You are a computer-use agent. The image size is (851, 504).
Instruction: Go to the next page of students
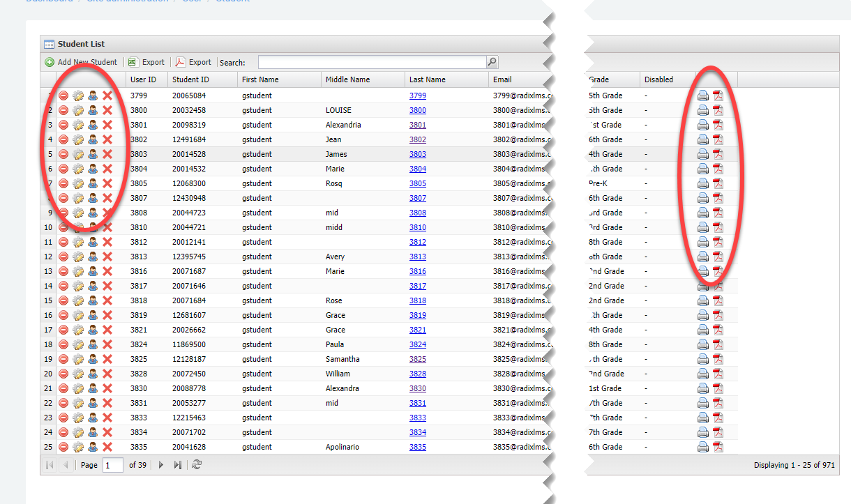click(161, 465)
